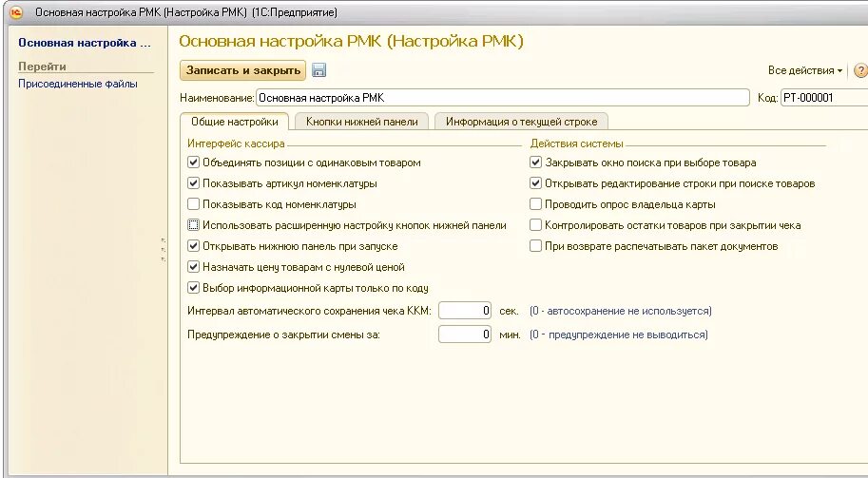Toggle Открывать нижнюю панель при запуске
Screen dimensions: 868x478
tap(193, 245)
